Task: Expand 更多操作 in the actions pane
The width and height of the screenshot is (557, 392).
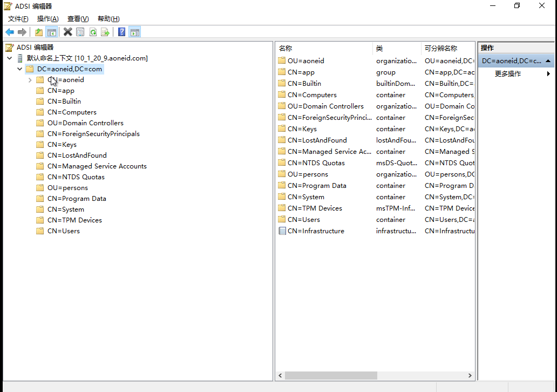Action: [548, 74]
